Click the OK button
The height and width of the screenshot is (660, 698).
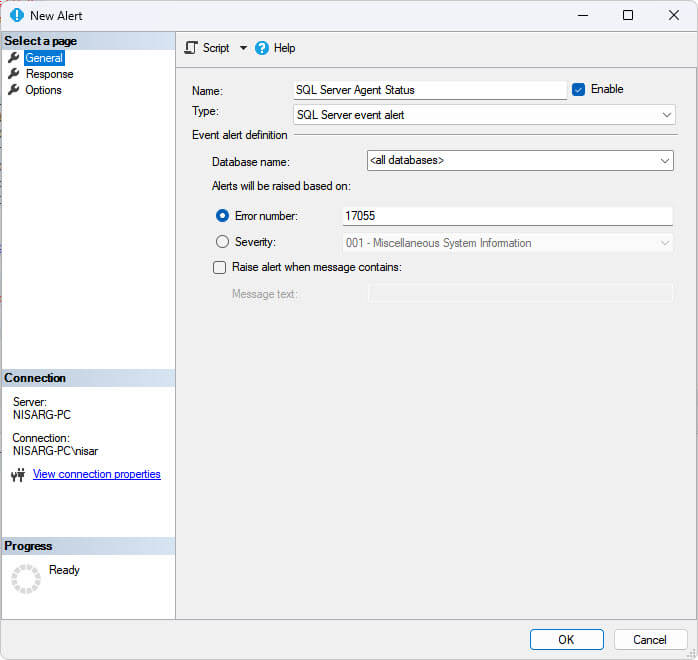567,640
